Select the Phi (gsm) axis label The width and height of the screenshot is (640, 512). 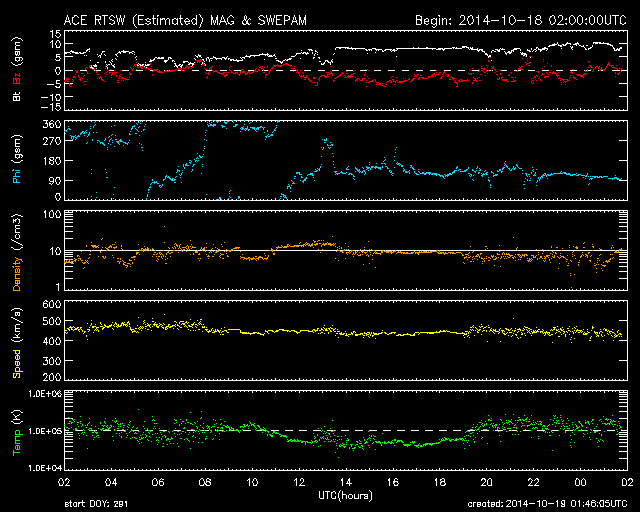[17, 160]
